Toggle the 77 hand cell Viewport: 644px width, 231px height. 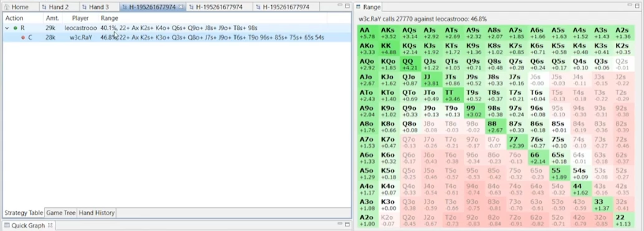click(x=517, y=142)
